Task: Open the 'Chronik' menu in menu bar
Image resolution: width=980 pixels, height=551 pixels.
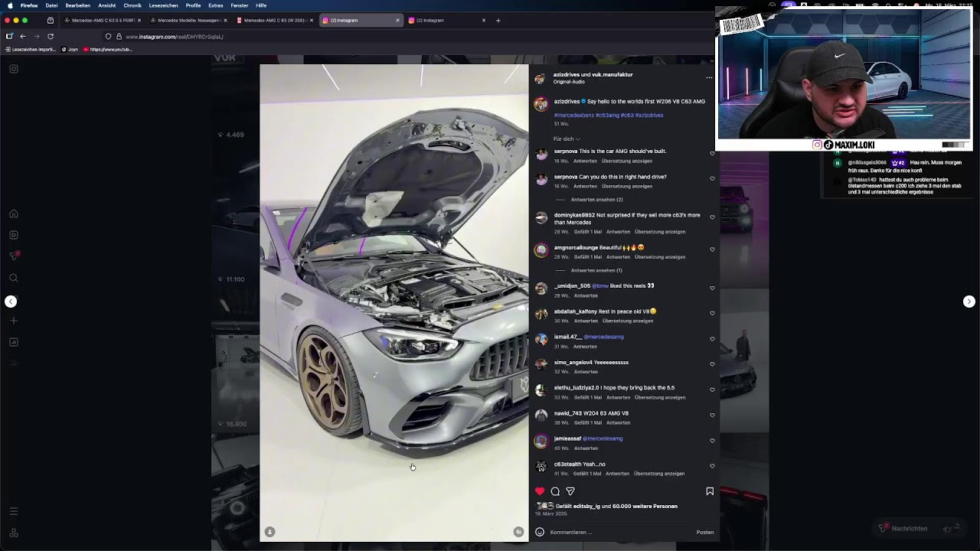Action: click(x=132, y=5)
